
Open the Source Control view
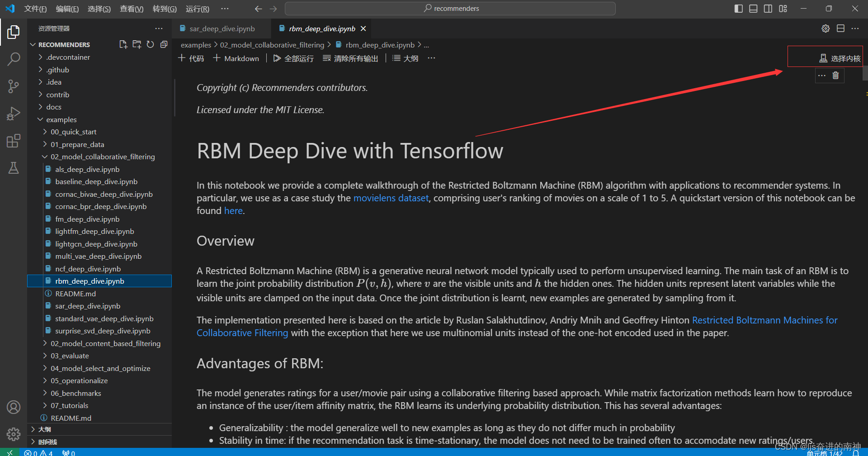click(x=14, y=86)
